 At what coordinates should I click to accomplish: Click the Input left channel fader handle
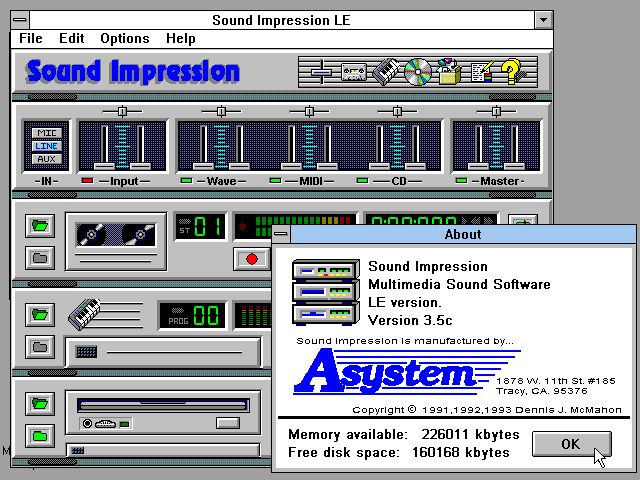pyautogui.click(x=104, y=166)
